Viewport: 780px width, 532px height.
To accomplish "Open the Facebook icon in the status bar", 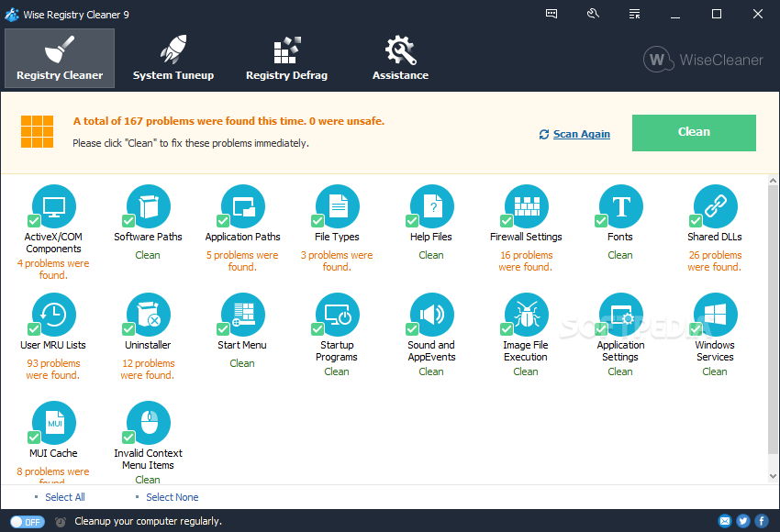I will pos(762,521).
